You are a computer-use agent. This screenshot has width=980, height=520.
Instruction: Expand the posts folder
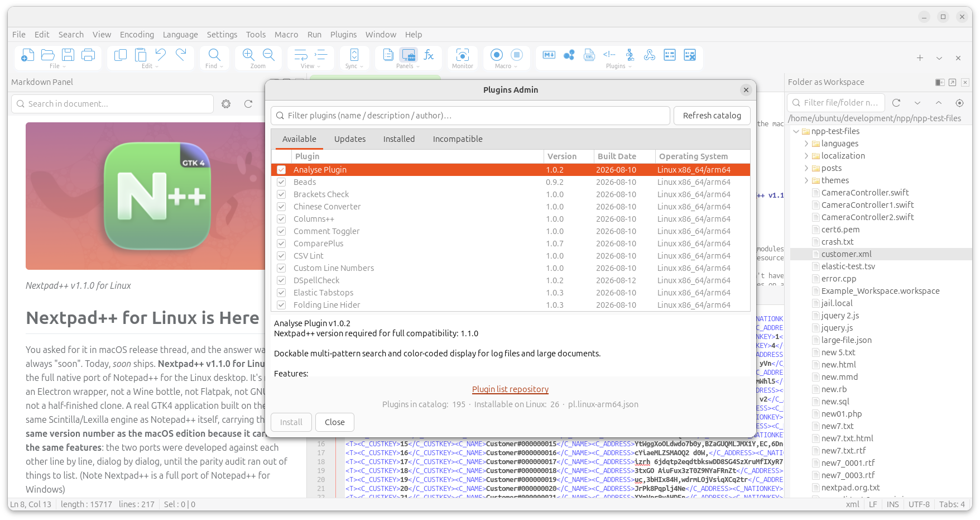[806, 168]
